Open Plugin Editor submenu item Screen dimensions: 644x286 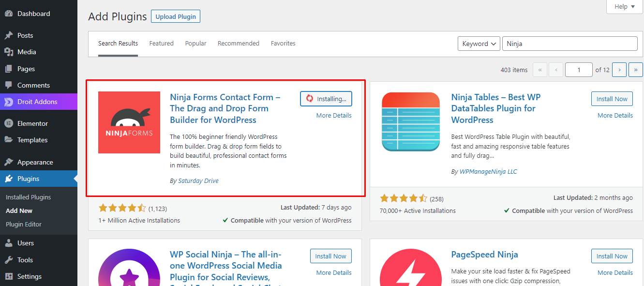tap(24, 225)
